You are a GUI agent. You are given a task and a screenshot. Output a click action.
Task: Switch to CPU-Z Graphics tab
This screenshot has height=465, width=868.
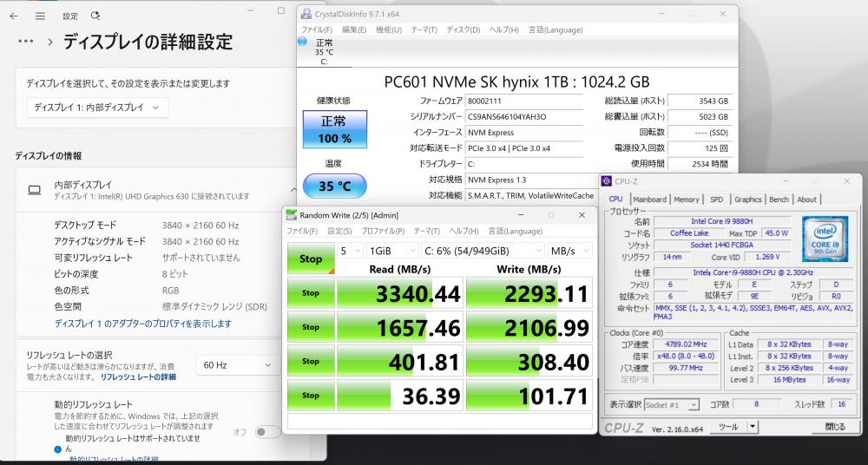pos(748,200)
